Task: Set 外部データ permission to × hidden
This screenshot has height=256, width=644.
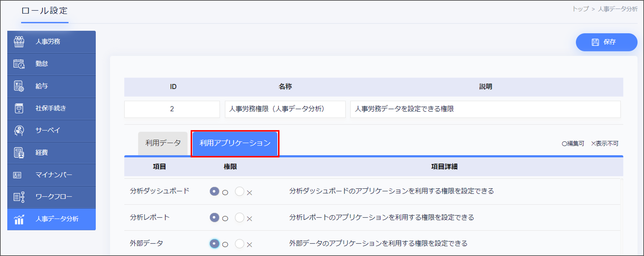Action: (239, 243)
